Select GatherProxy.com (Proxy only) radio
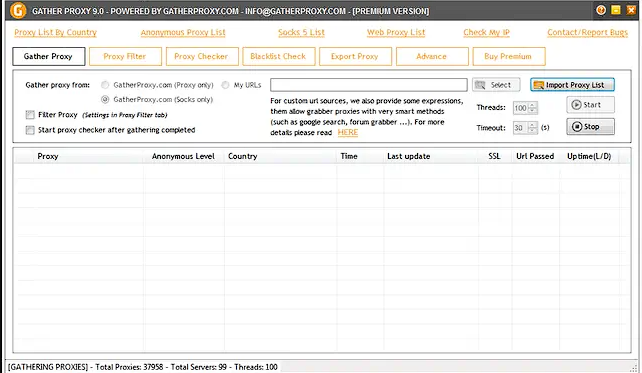Image resolution: width=642 pixels, height=373 pixels. [105, 85]
